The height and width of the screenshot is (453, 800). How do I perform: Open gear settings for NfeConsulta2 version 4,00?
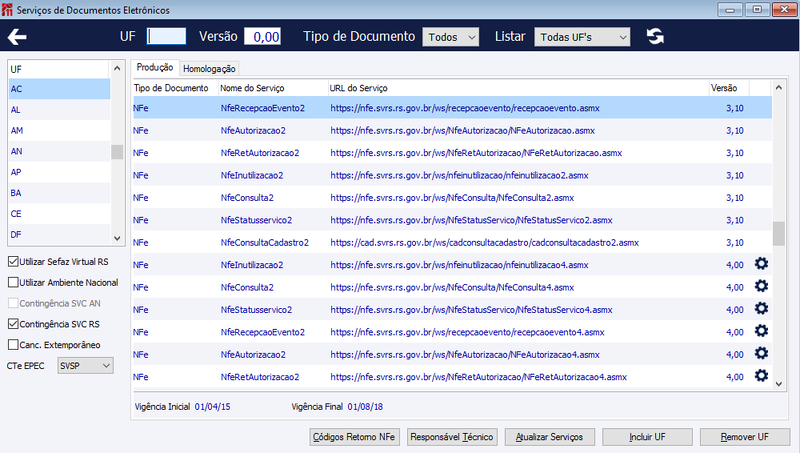click(x=761, y=286)
